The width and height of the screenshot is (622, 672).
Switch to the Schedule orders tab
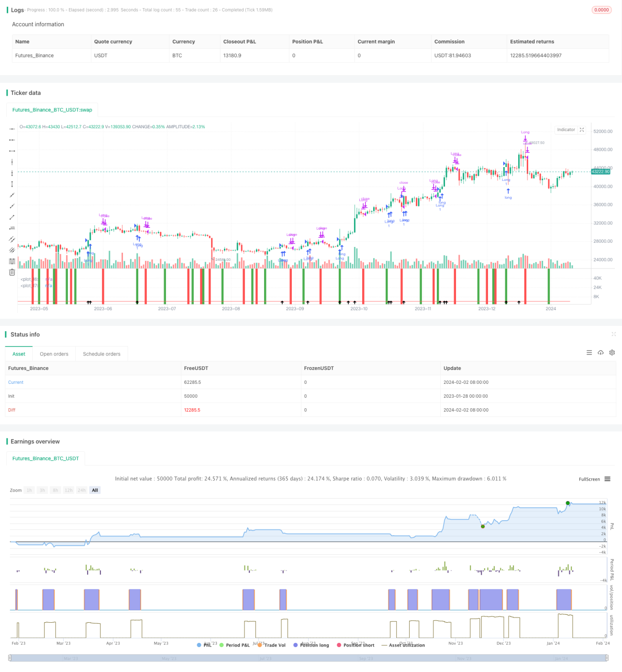tap(101, 354)
